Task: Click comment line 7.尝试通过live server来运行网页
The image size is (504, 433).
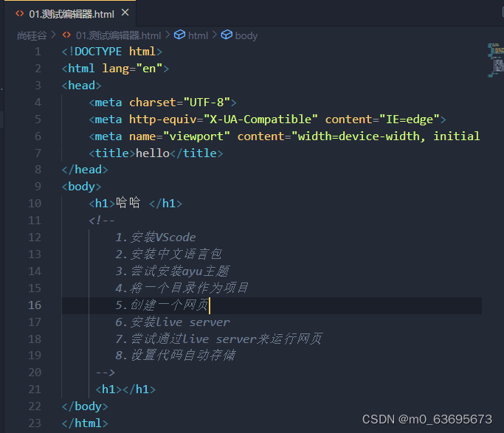Action: (219, 339)
